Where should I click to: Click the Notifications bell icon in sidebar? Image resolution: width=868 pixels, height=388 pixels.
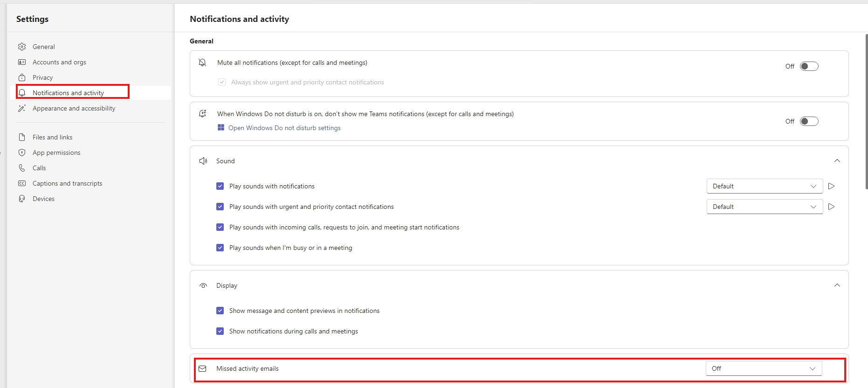click(22, 93)
